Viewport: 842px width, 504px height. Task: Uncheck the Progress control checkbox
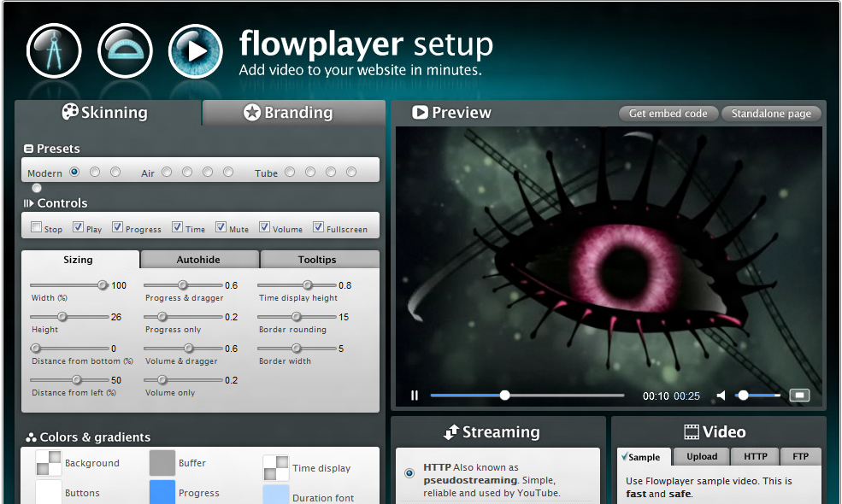(117, 227)
